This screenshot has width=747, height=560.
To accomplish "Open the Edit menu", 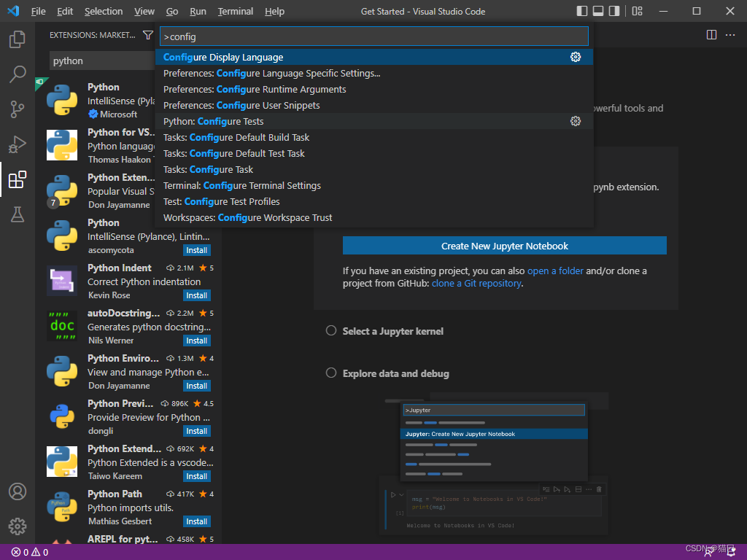I will coord(65,12).
